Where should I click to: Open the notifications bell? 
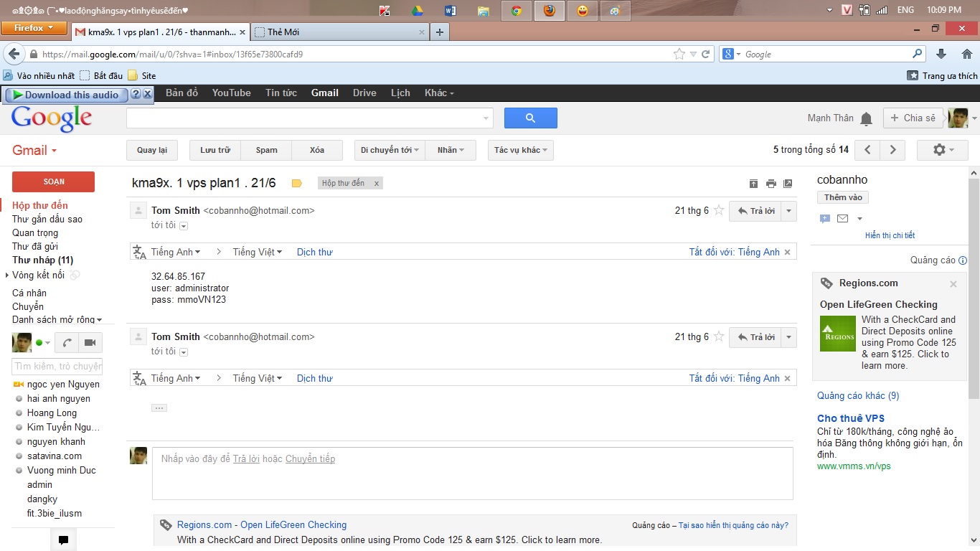point(867,119)
